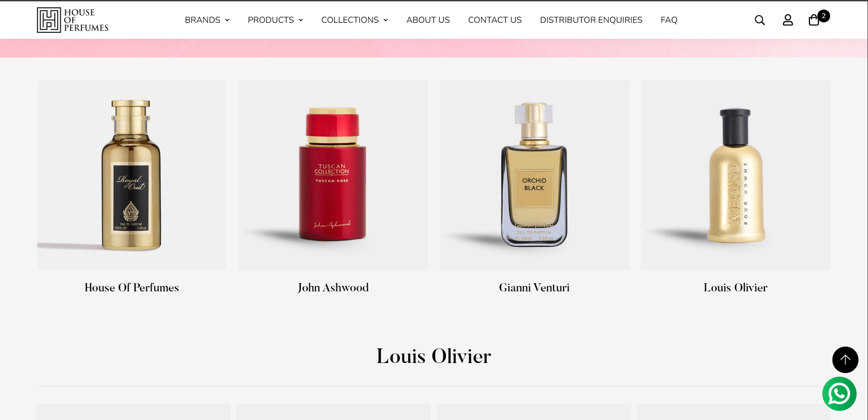Viewport: 868px width, 420px height.
Task: Expand the Products dropdown menu
Action: (275, 20)
